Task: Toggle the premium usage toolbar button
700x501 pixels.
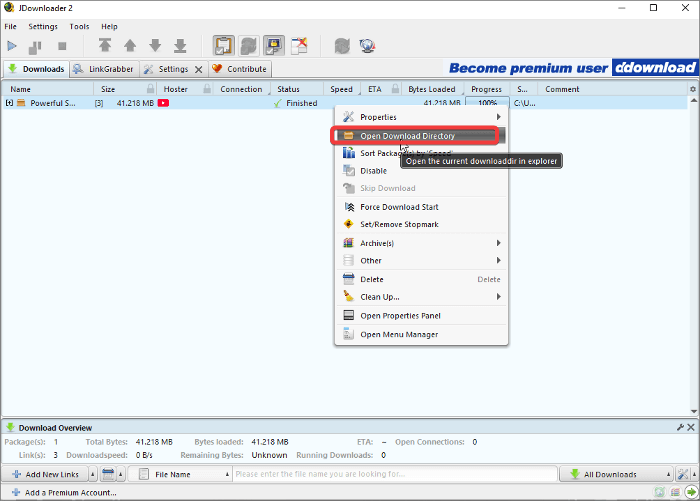Action: point(273,46)
